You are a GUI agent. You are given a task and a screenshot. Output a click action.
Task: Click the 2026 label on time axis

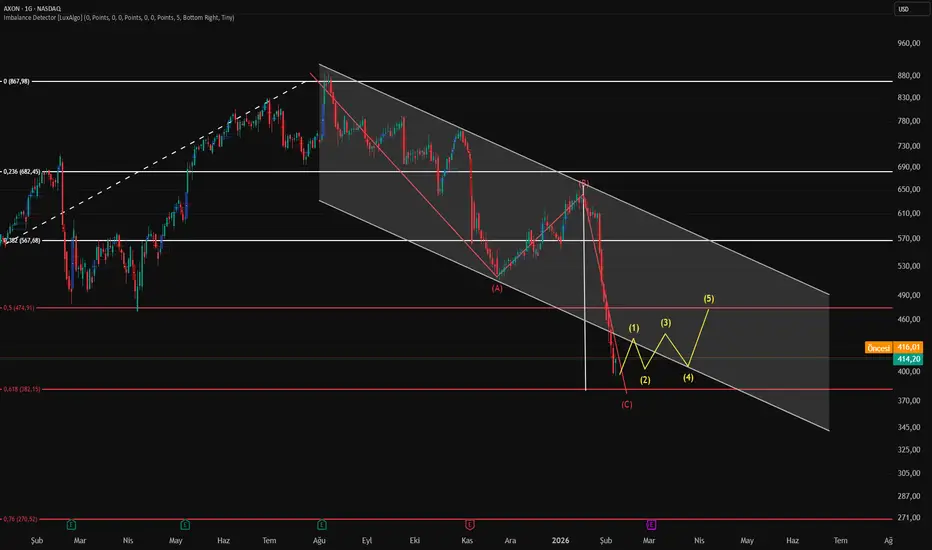[560, 540]
